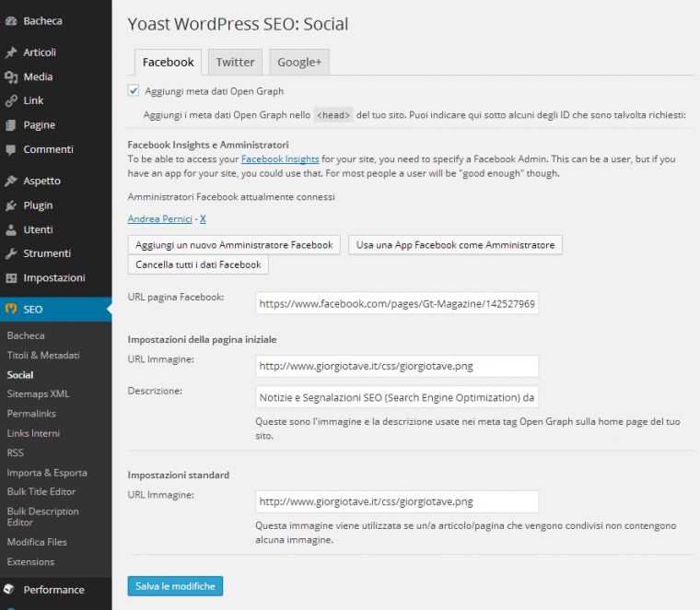The image size is (700, 610).
Task: Open Importa & Esporta page
Action: click(x=47, y=473)
